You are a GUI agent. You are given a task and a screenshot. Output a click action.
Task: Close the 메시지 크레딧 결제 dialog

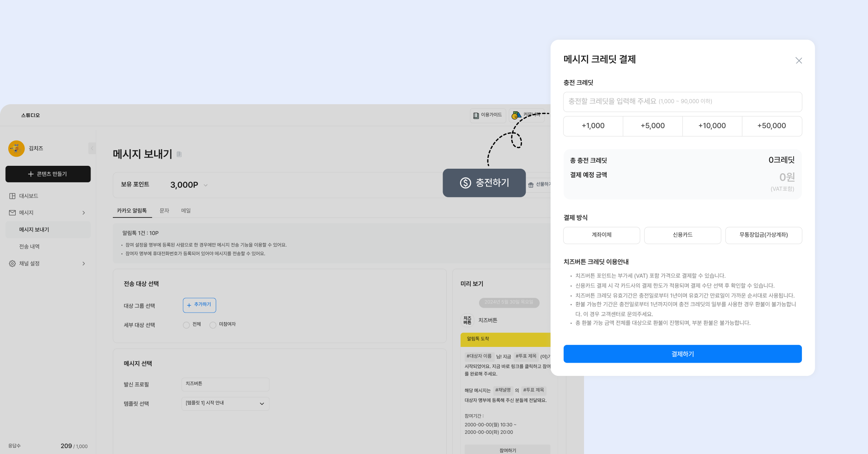click(799, 61)
